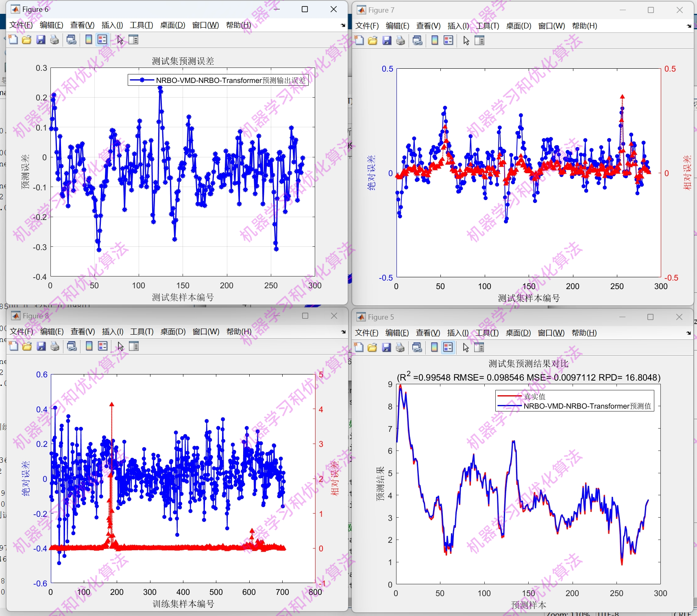Insert a colorbar in Figure 7
The image size is (697, 616).
click(435, 40)
